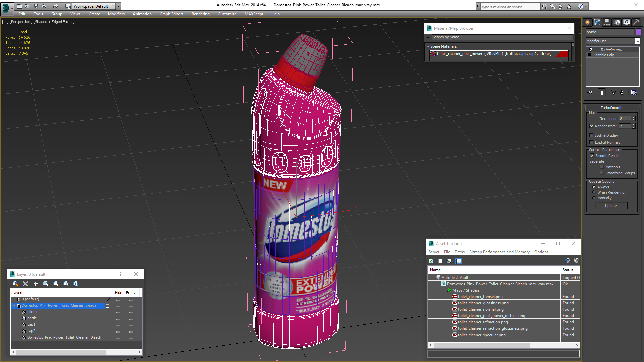
Task: Open the MAXScript menu
Action: coord(254,14)
